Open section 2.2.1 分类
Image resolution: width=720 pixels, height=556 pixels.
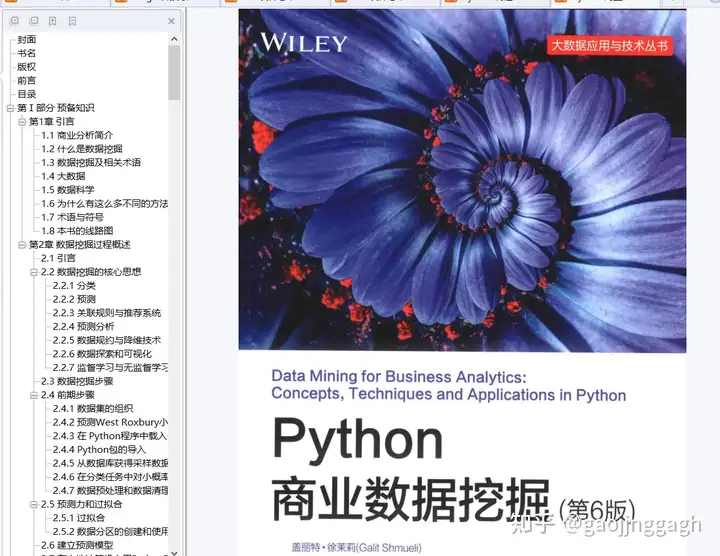pyautogui.click(x=74, y=286)
